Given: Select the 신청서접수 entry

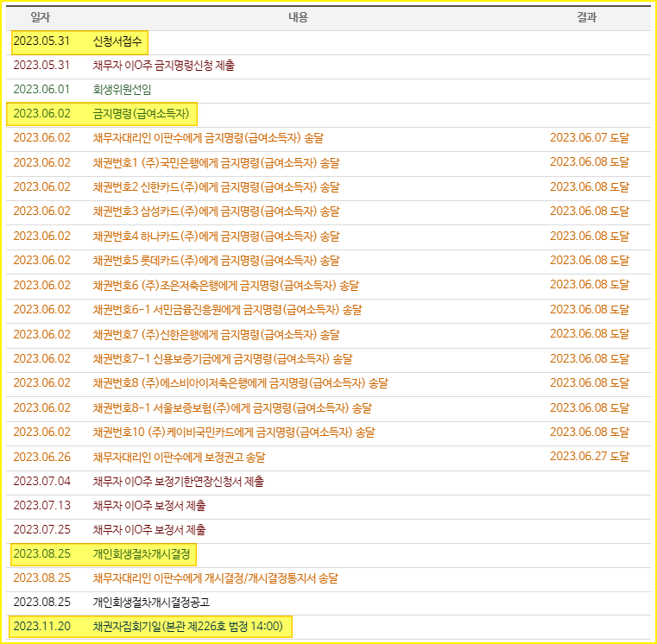Looking at the screenshot, I should [117, 41].
